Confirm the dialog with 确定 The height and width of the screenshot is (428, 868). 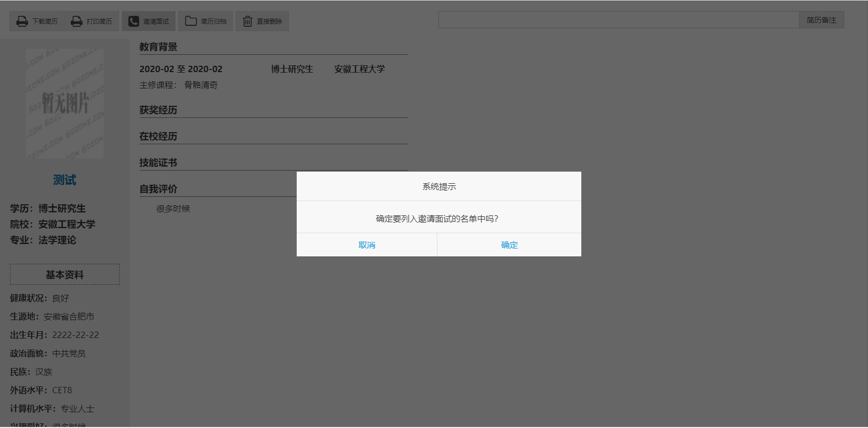coord(509,245)
